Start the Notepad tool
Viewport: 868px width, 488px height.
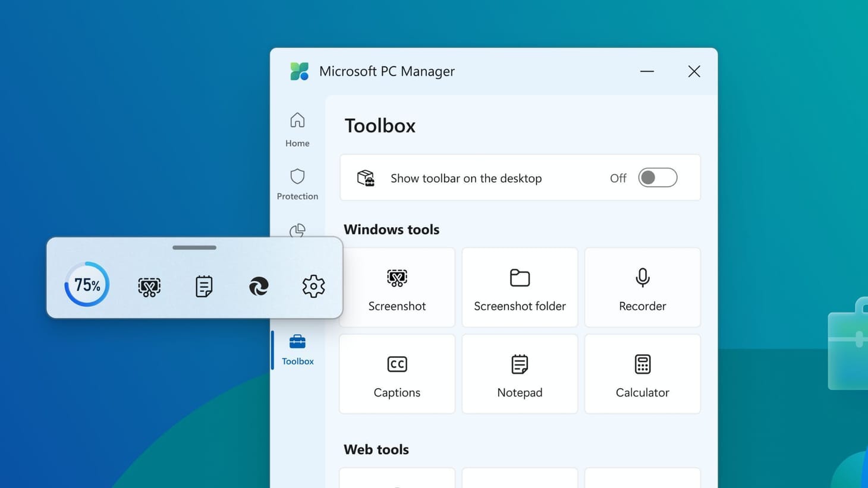[x=519, y=373]
